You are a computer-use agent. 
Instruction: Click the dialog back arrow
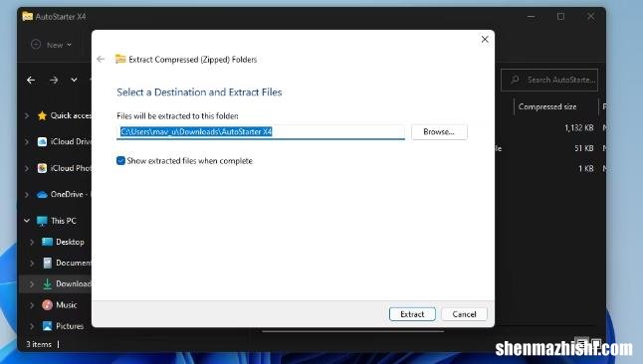tap(101, 60)
